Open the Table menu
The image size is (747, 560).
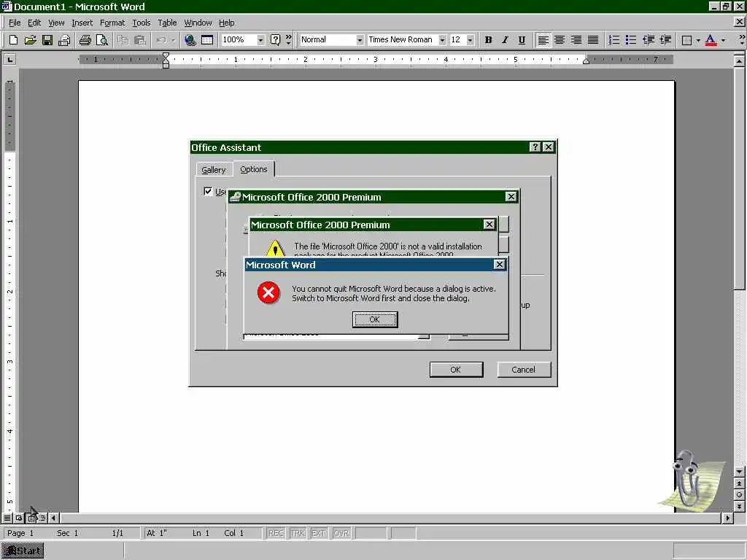tap(167, 23)
